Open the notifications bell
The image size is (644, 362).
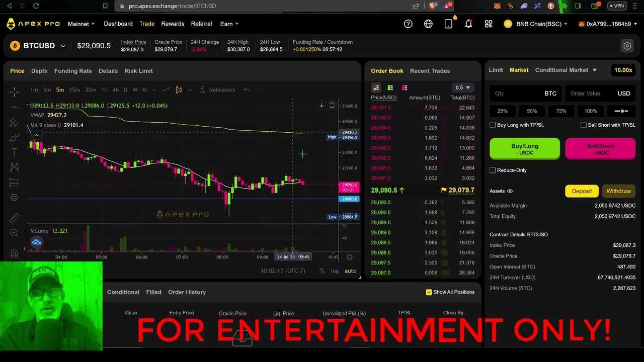click(x=468, y=24)
